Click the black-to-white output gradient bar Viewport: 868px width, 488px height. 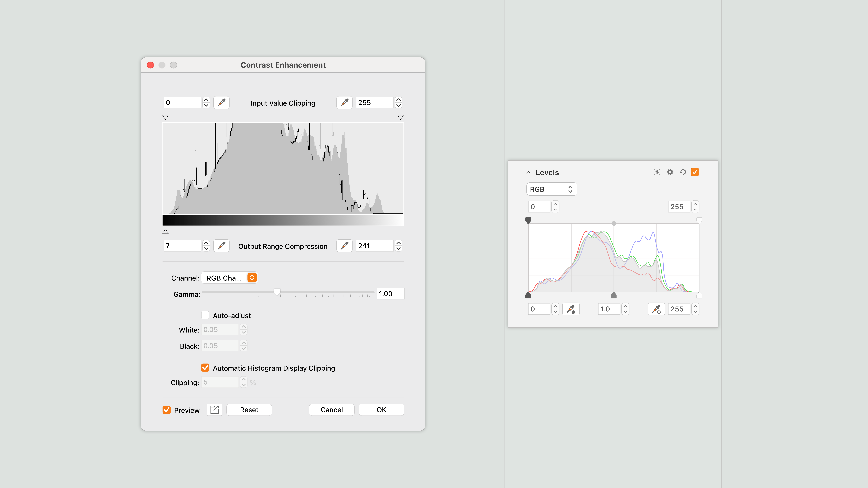(x=283, y=220)
